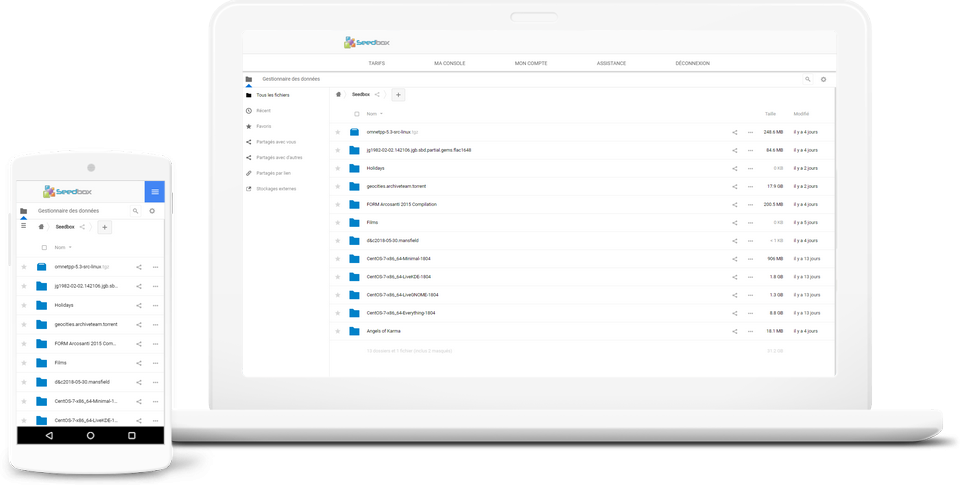Open FORM Arcosanti 2015 Compilation on laptop

tap(402, 204)
